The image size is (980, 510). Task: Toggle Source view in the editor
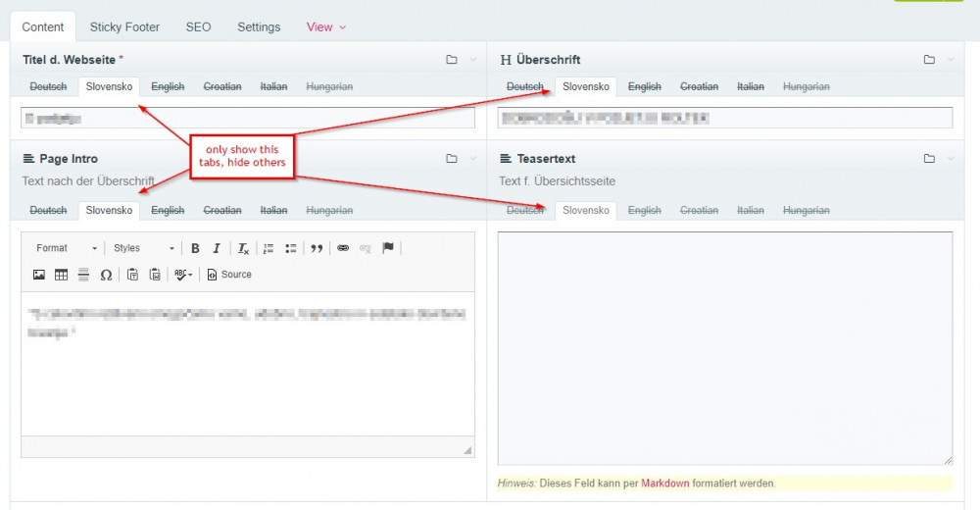pyautogui.click(x=229, y=275)
